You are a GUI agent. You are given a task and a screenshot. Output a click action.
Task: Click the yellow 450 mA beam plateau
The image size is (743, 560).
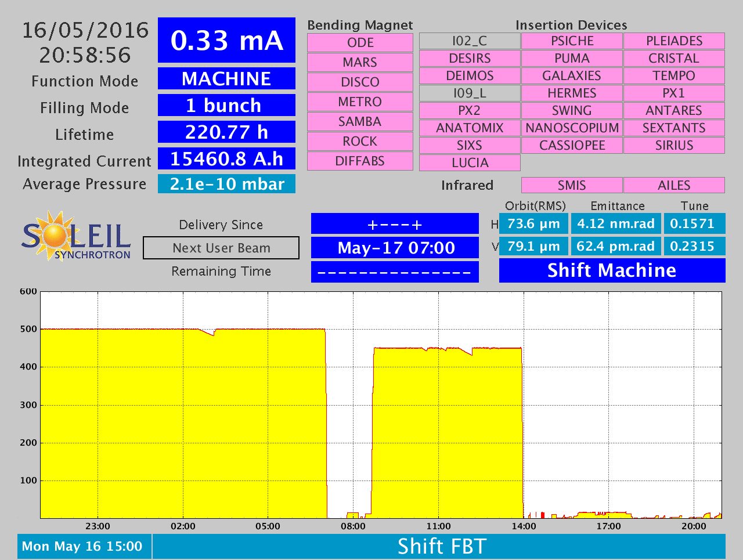click(x=447, y=432)
